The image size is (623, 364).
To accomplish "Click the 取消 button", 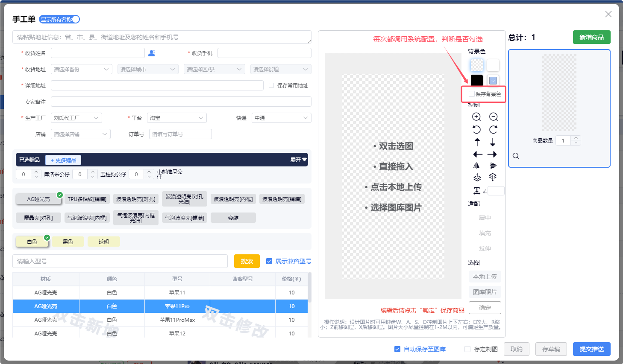I will [517, 349].
